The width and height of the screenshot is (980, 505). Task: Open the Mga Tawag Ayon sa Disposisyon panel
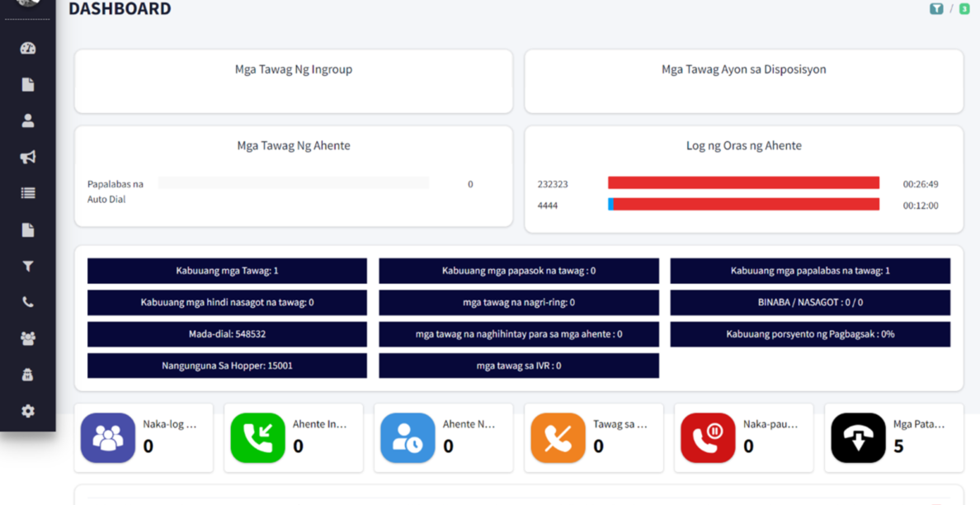point(743,81)
